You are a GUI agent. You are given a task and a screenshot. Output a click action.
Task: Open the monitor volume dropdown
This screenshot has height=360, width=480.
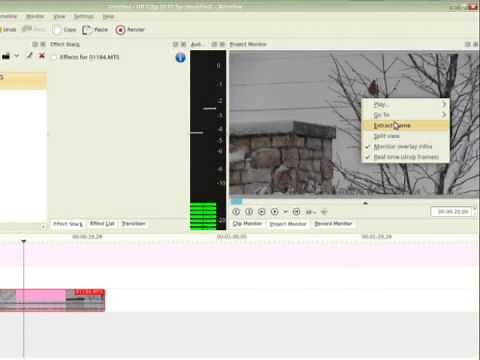point(311,212)
